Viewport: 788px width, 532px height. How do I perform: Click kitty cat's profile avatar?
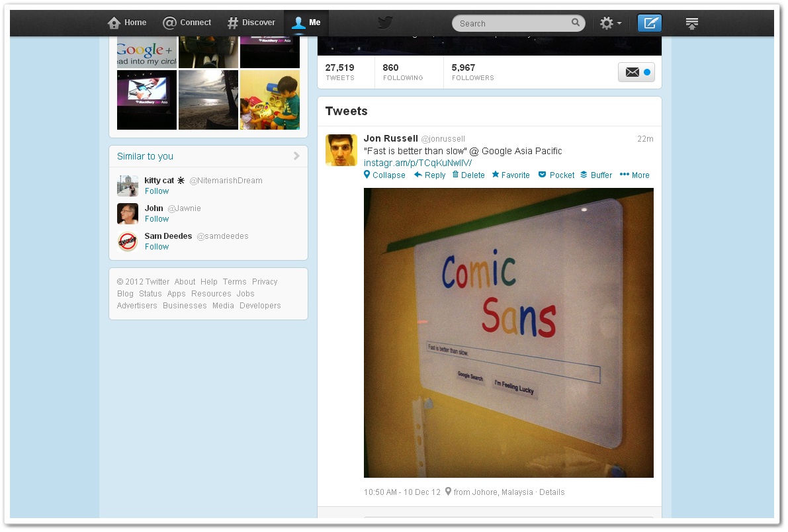tap(128, 185)
